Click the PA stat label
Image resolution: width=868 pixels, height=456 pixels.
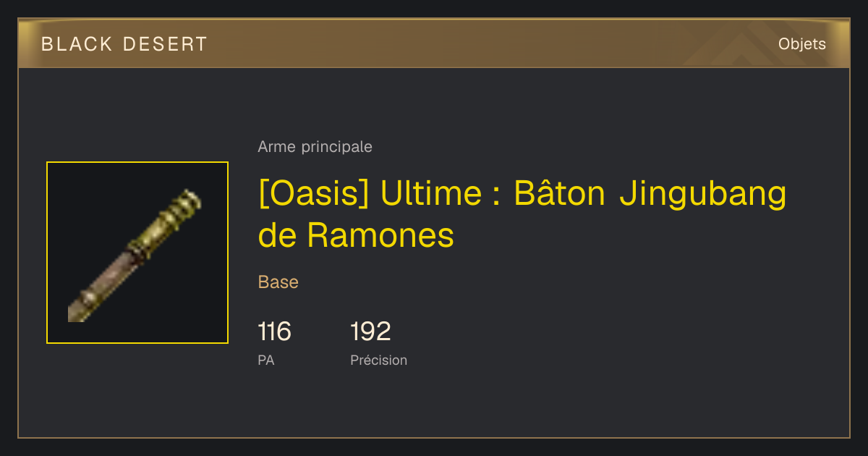coord(266,360)
